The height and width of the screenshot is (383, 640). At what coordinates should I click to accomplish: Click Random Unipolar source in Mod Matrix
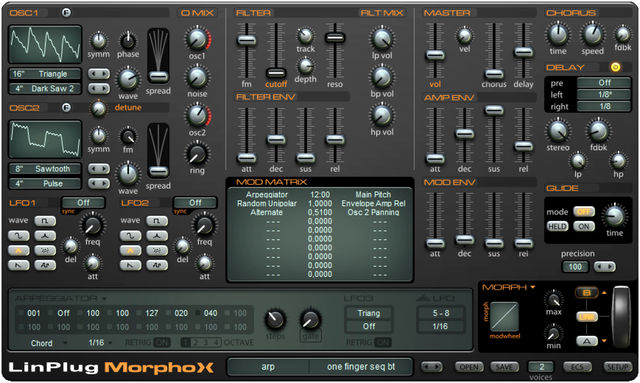click(x=267, y=203)
